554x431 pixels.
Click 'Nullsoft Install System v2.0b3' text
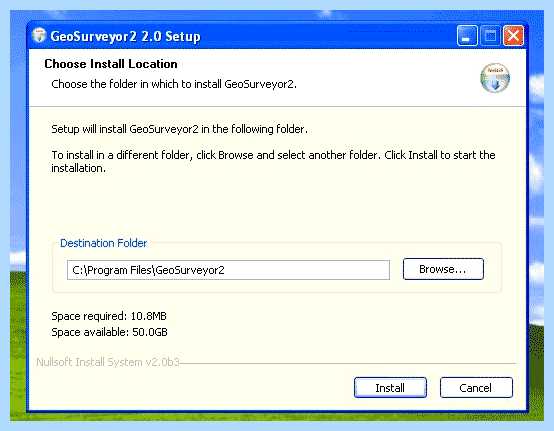[x=108, y=362]
